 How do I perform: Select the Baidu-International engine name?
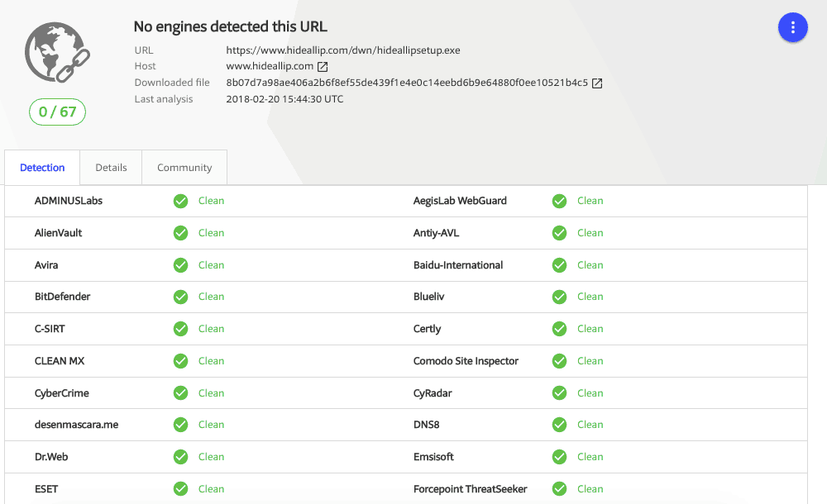458,265
